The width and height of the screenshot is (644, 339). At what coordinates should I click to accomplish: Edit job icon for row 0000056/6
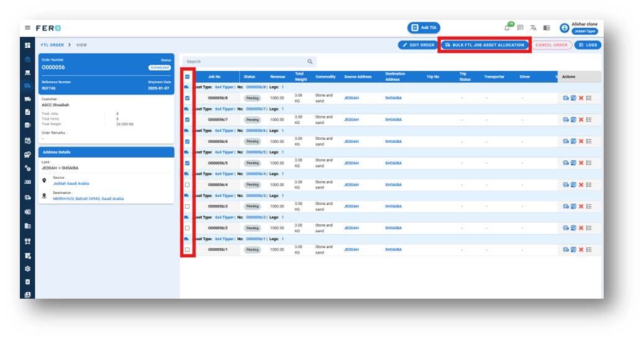(573, 141)
